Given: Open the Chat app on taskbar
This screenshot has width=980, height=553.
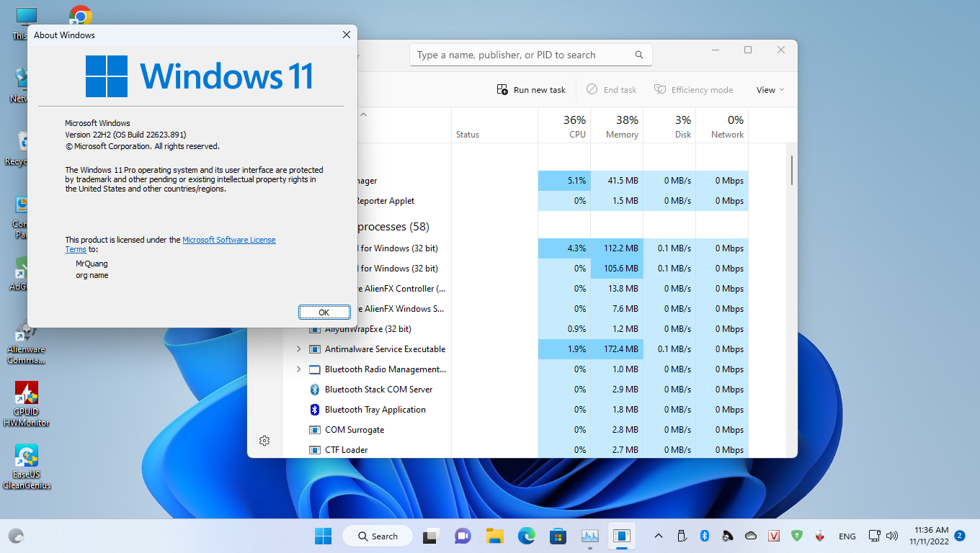Looking at the screenshot, I should point(463,536).
